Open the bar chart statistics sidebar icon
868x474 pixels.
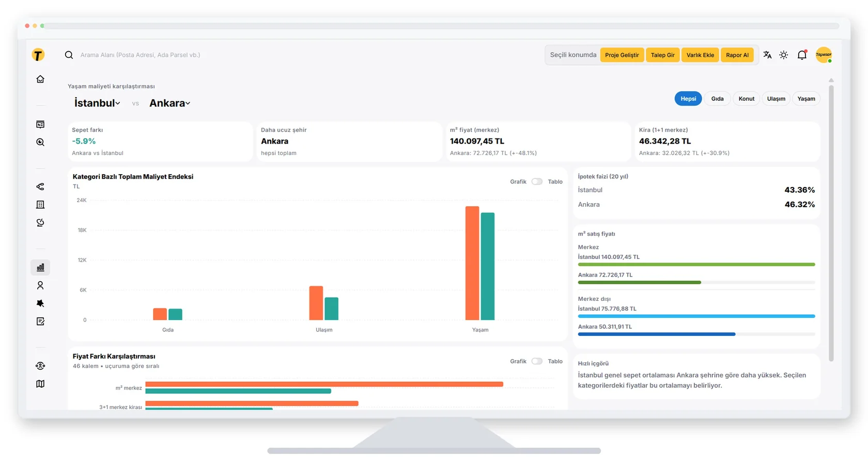tap(40, 267)
